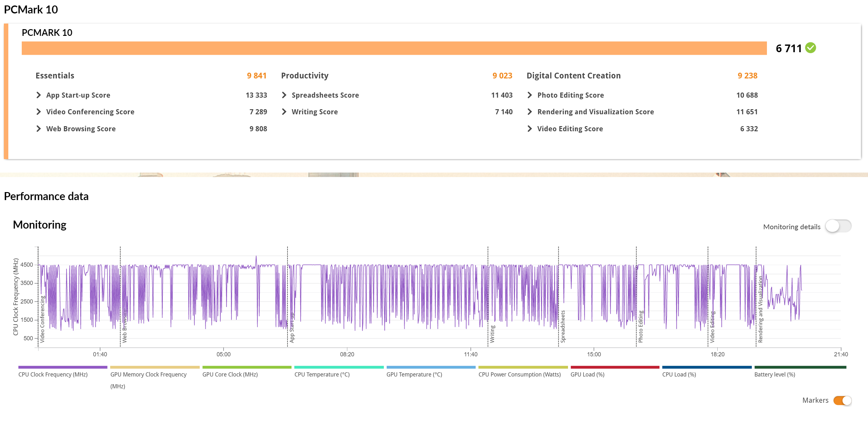Click the orange PCMark 10 score bar
This screenshot has height=429, width=868.
pyautogui.click(x=394, y=48)
